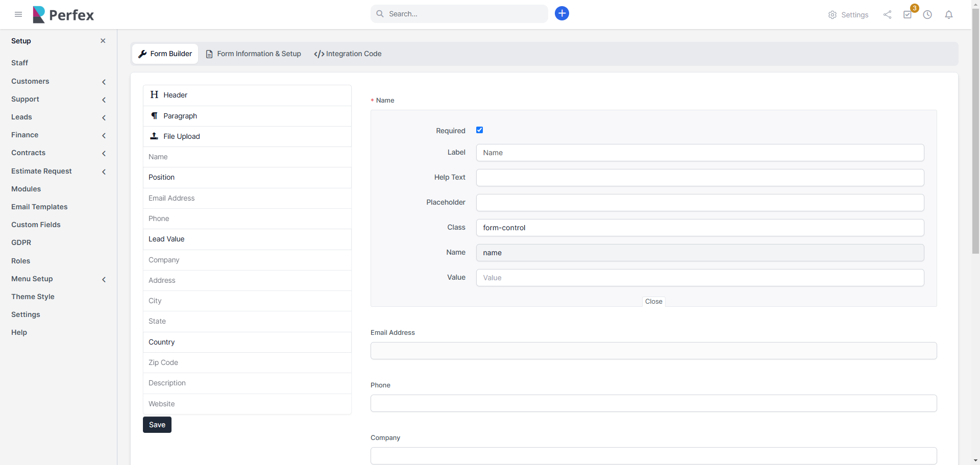The width and height of the screenshot is (980, 465).
Task: Click the Settings gear in top bar
Action: coord(848,15)
